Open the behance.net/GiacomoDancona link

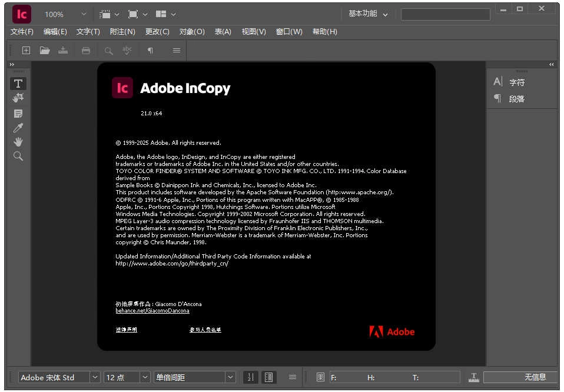coord(152,311)
